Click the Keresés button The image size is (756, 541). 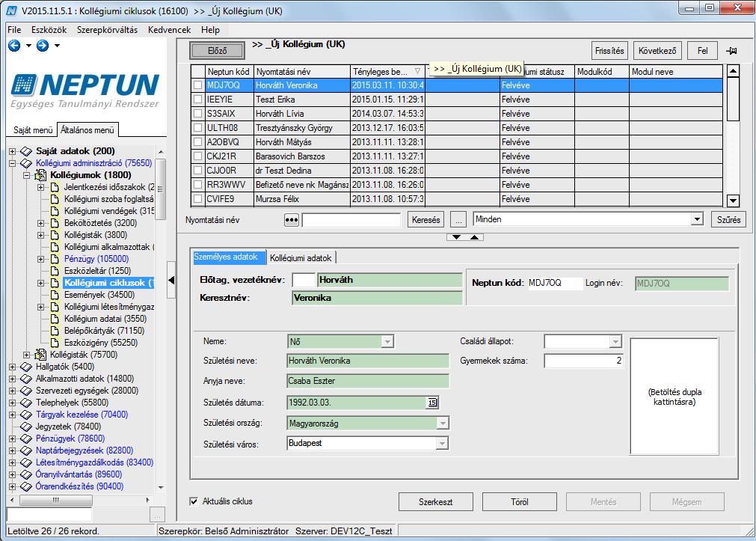[425, 219]
